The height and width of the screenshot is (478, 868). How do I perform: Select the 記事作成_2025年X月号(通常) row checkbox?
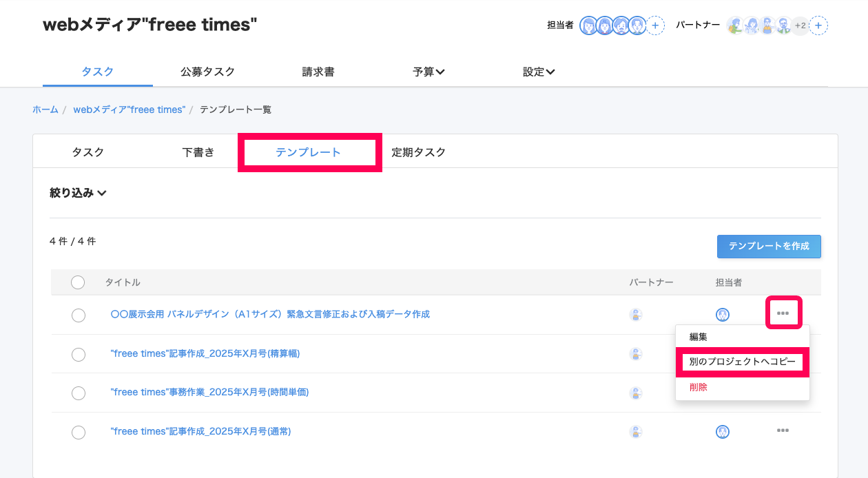(79, 432)
